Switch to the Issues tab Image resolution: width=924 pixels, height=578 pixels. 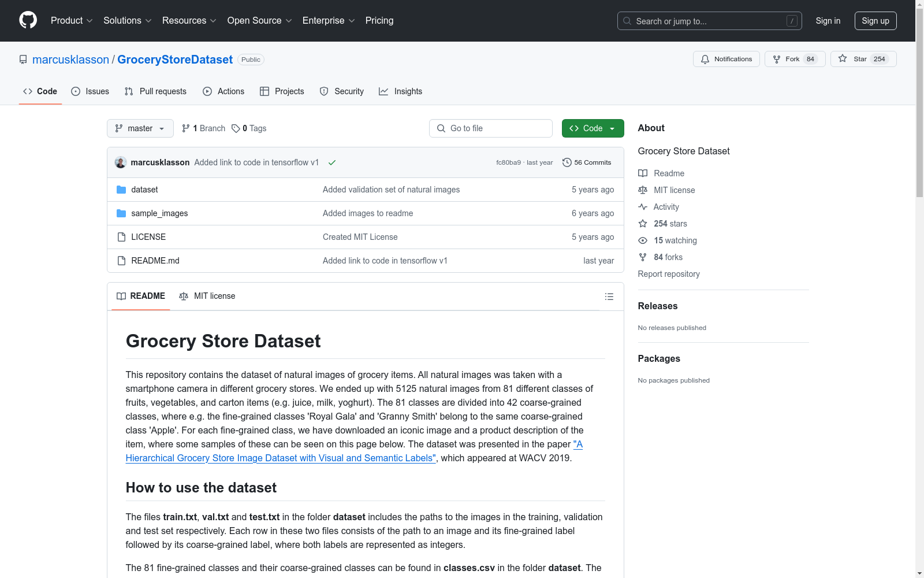click(x=90, y=91)
